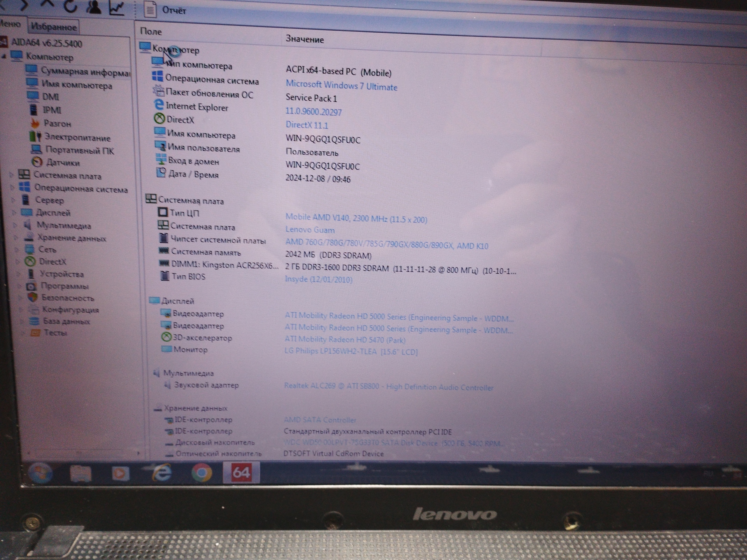Expand the Сервер tree node
The width and height of the screenshot is (747, 560).
pos(13,200)
